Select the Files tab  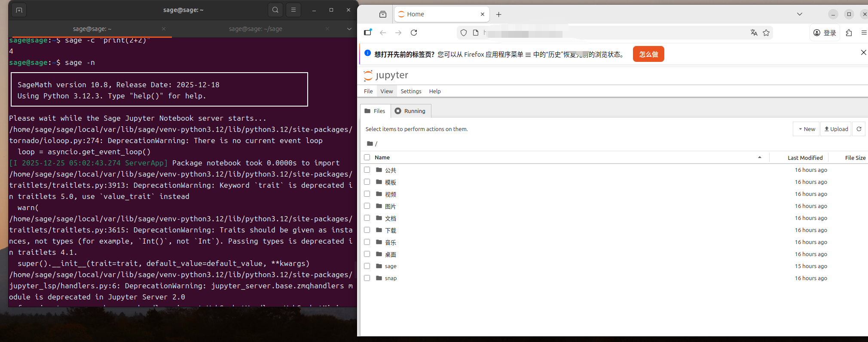pos(375,111)
